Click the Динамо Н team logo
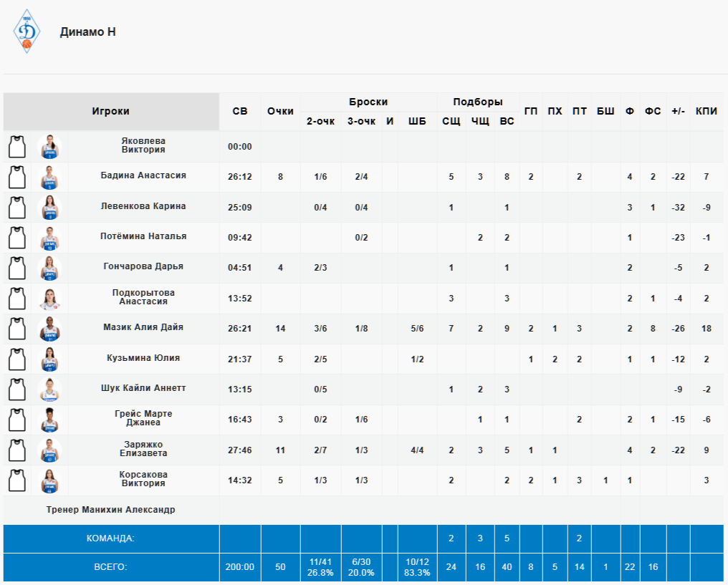The height and width of the screenshot is (585, 728). [27, 32]
